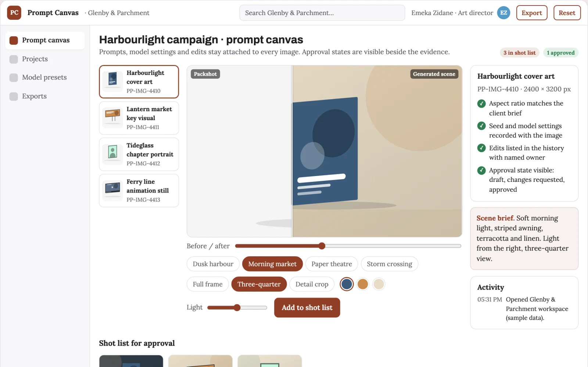Click the Projects sidebar icon
Viewport: 588px width, 367px height.
click(14, 59)
